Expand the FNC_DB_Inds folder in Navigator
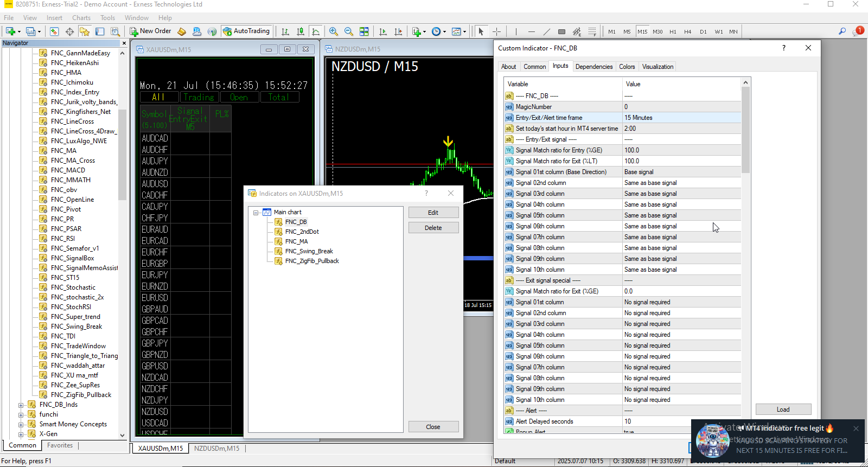The height and width of the screenshot is (467, 868). click(21, 405)
